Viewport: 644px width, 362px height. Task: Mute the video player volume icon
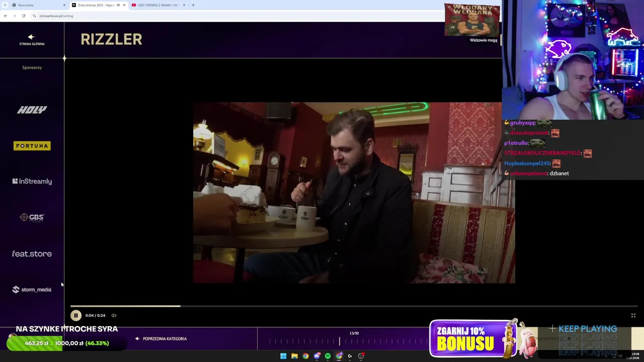pyautogui.click(x=114, y=315)
